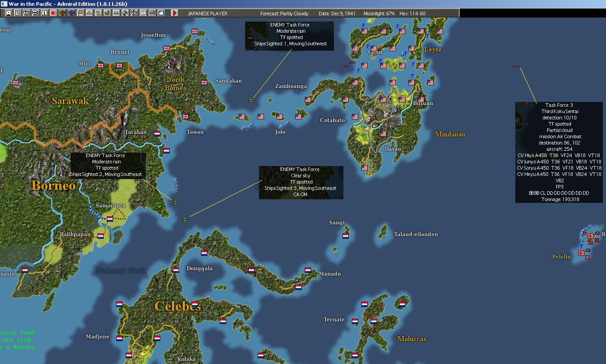Click the 'Jolo' island label
The image size is (606, 364).
(x=280, y=132)
